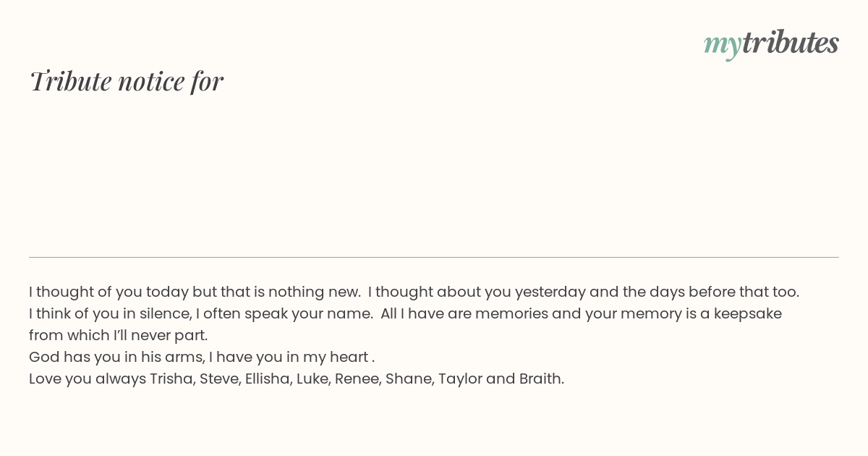Click the name Taylor
This screenshot has height=456, width=868.
(460, 379)
